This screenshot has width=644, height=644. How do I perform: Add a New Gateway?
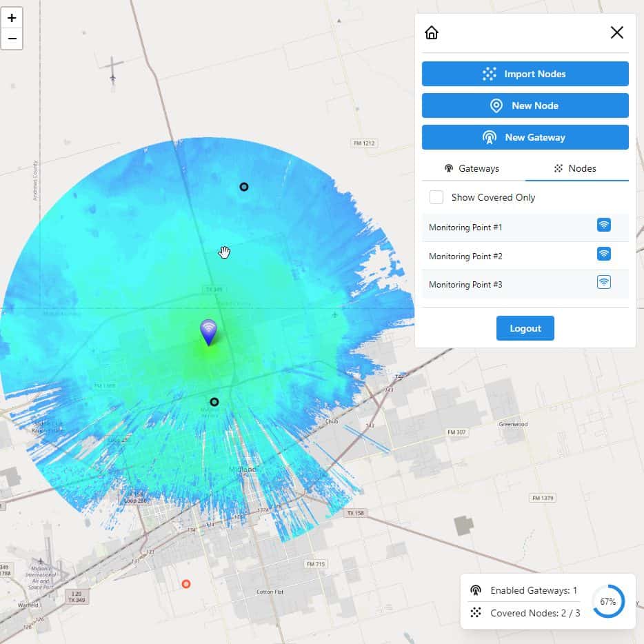coord(525,137)
